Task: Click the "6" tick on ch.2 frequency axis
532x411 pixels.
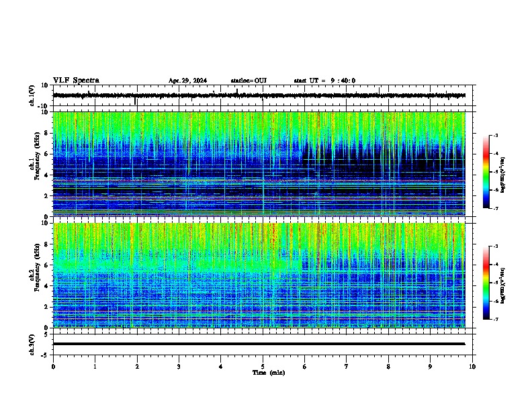Action: pyautogui.click(x=47, y=265)
